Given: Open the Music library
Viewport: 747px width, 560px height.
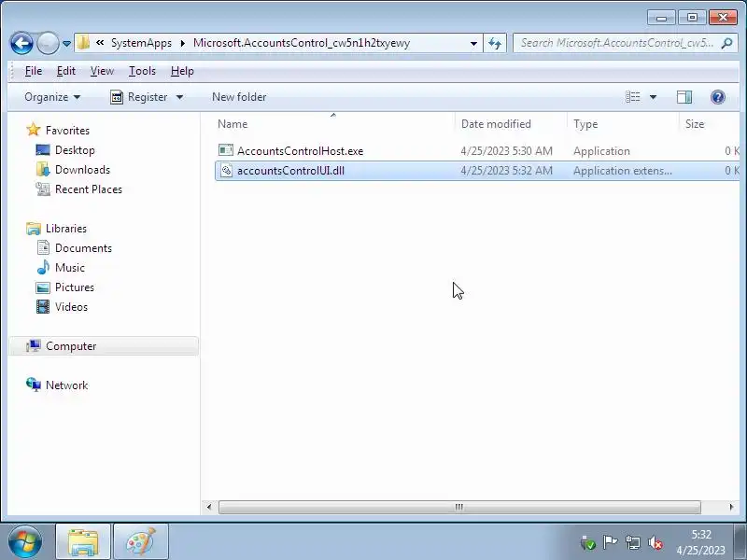Looking at the screenshot, I should [69, 268].
